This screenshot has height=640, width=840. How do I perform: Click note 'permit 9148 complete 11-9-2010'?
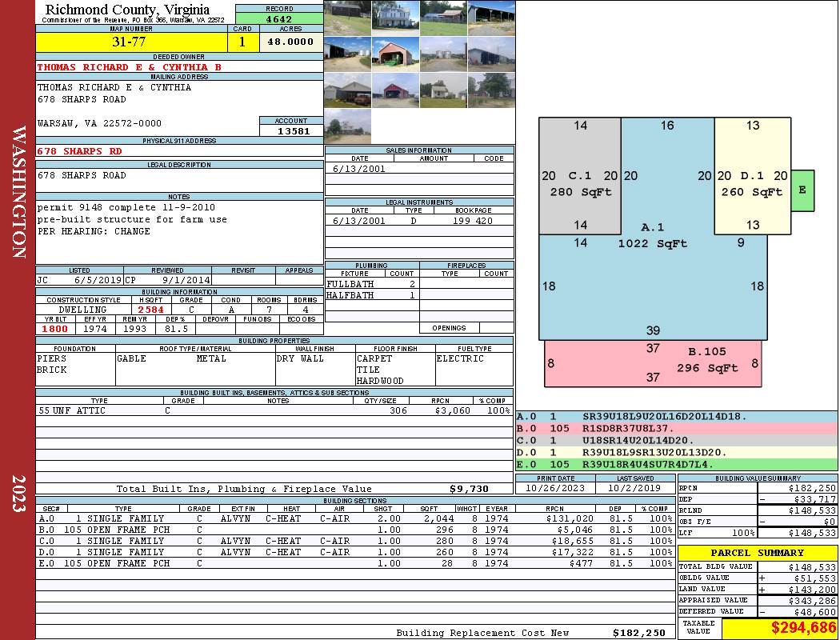pyautogui.click(x=126, y=207)
